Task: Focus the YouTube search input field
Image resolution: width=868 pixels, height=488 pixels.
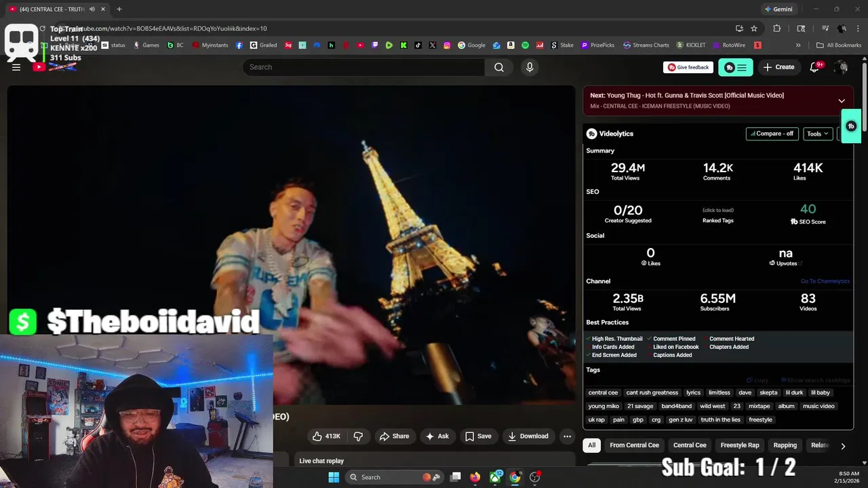Action: pyautogui.click(x=364, y=67)
